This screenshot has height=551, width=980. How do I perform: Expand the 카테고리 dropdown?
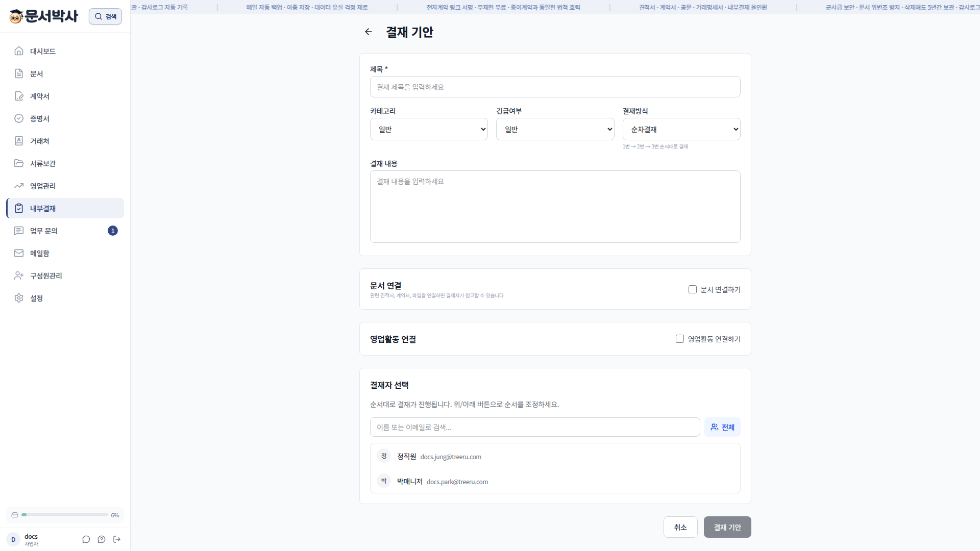click(429, 129)
